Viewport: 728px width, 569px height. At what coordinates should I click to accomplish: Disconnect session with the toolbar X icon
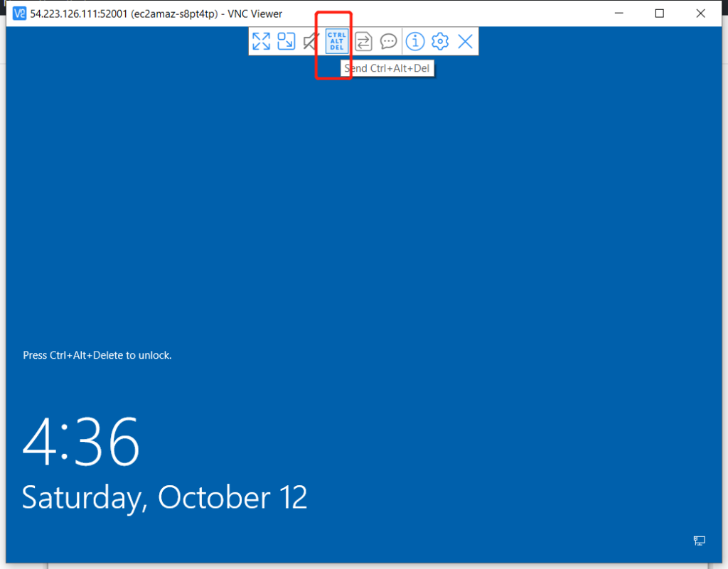(x=465, y=42)
